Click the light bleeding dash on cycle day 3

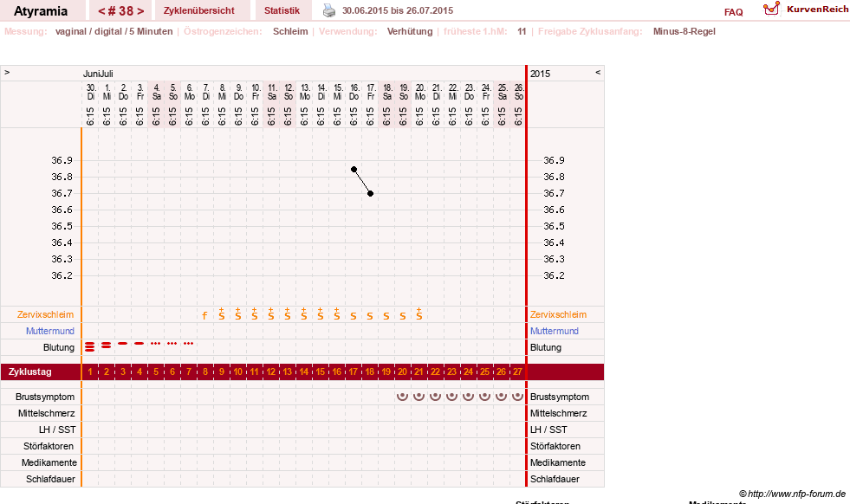123,344
